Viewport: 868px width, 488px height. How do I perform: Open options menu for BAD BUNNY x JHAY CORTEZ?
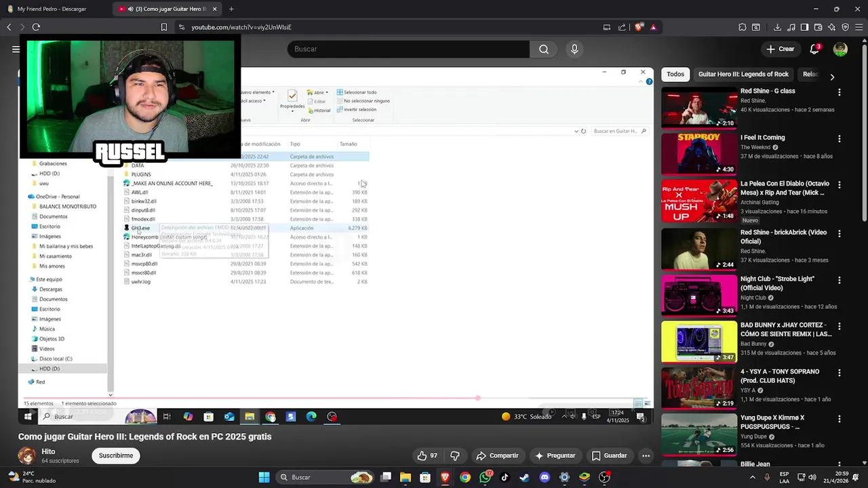[x=840, y=326]
